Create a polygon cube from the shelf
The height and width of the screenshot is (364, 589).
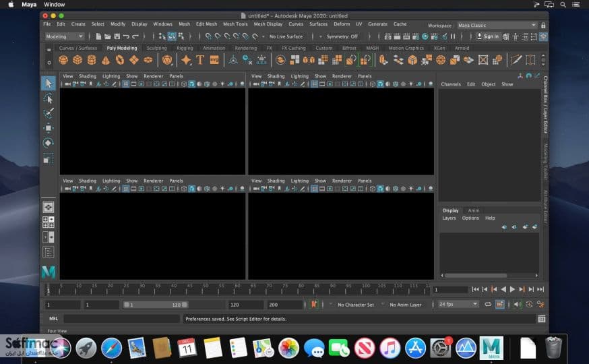77,60
